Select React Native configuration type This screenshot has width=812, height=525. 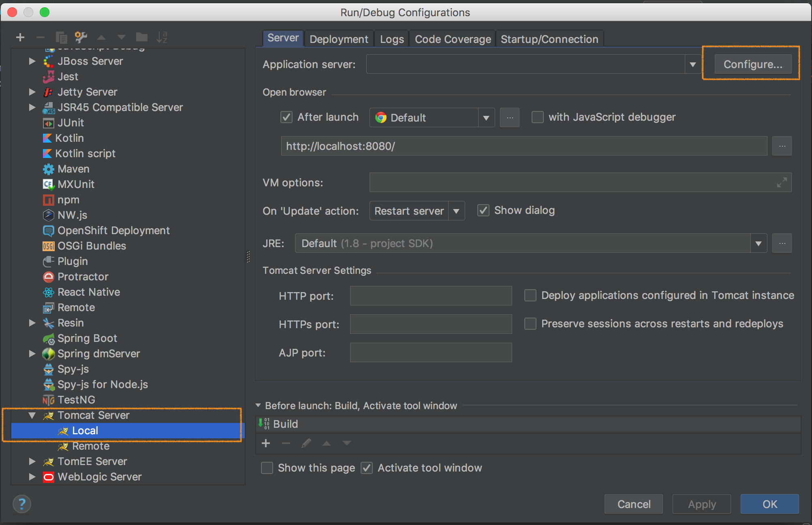coord(89,292)
